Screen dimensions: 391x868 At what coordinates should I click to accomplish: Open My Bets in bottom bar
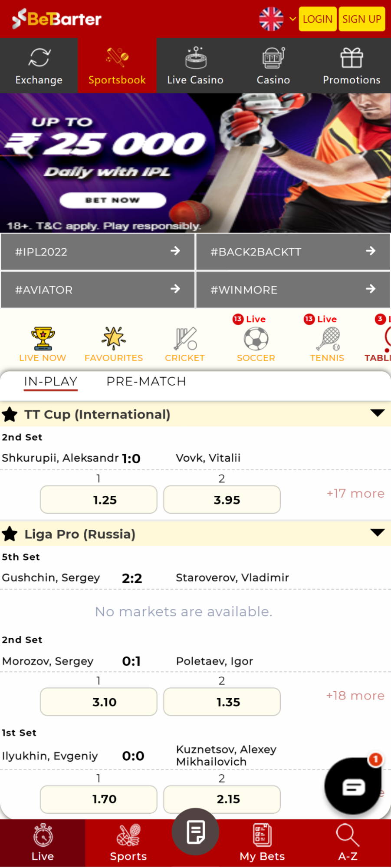pos(262,843)
